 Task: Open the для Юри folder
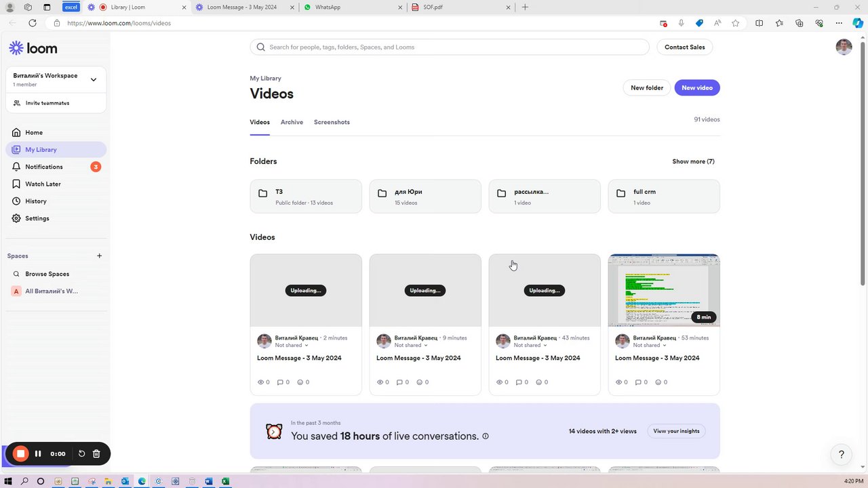point(425,197)
